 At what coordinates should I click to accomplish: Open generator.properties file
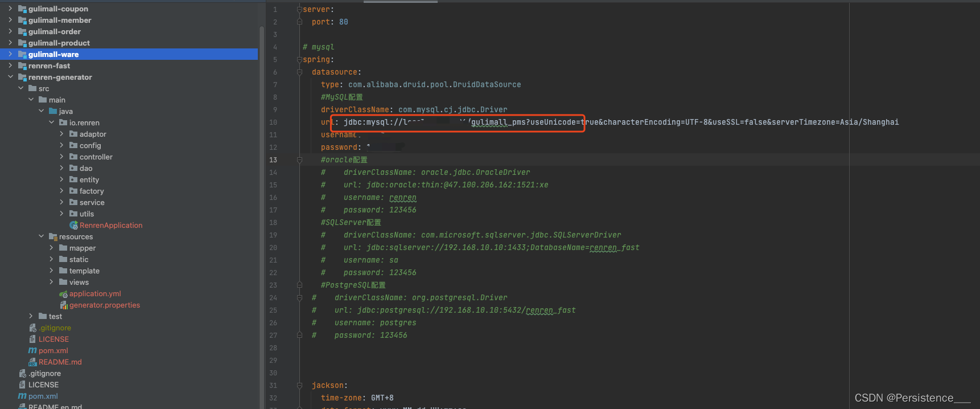(105, 305)
